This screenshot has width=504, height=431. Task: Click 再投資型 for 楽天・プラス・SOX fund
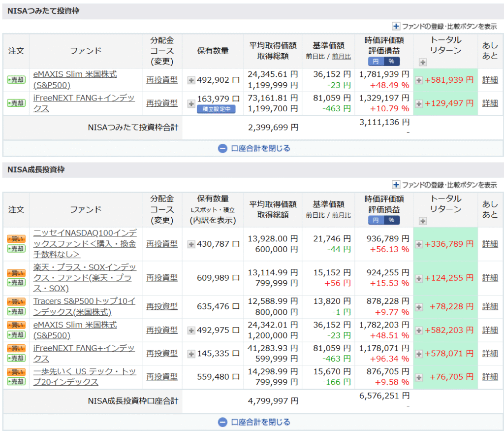(162, 277)
